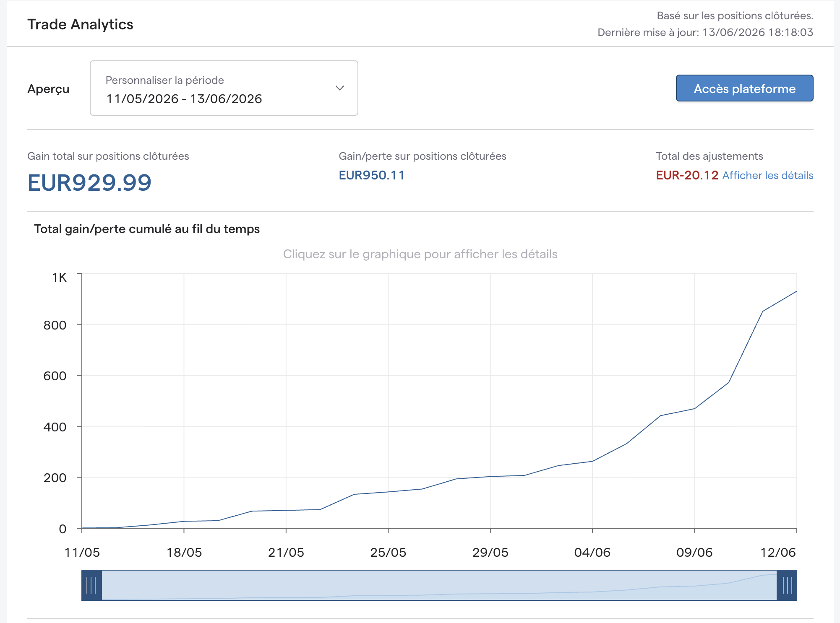Grab the right range slider handle

click(787, 585)
